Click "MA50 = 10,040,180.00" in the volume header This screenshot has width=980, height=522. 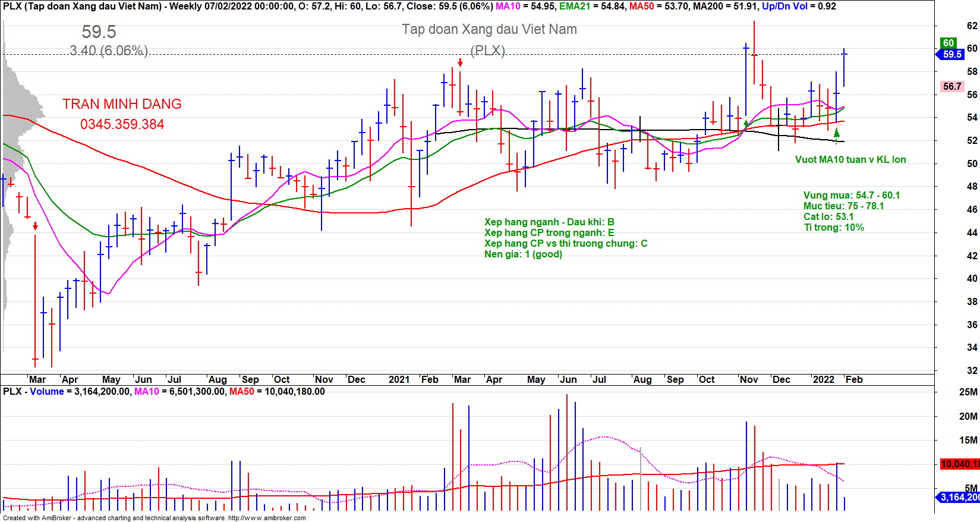pos(277,391)
